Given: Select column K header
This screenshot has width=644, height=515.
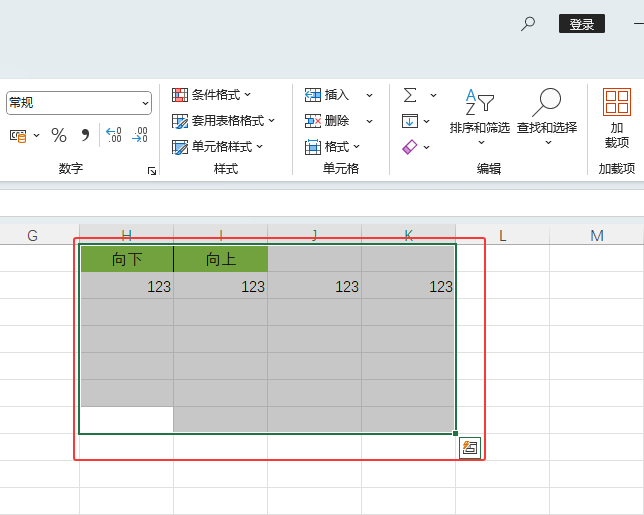Looking at the screenshot, I should (x=409, y=235).
